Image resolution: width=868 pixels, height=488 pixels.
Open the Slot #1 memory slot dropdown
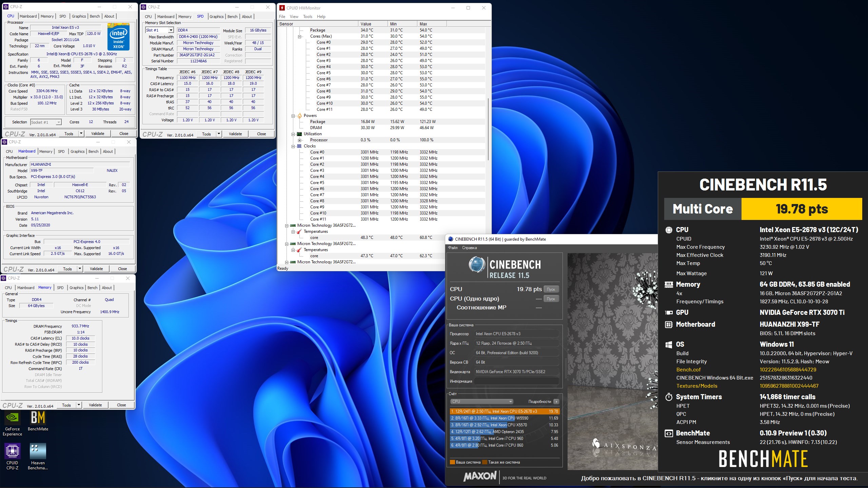point(171,30)
